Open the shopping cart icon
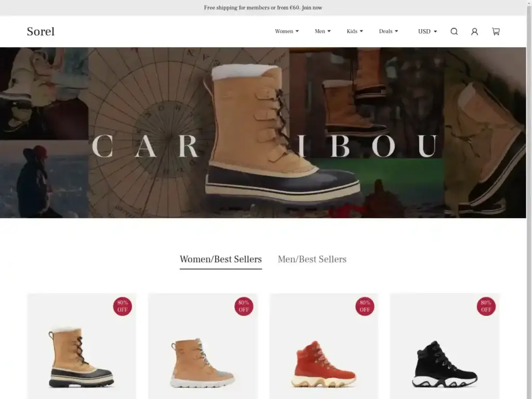532x399 pixels. click(x=495, y=31)
